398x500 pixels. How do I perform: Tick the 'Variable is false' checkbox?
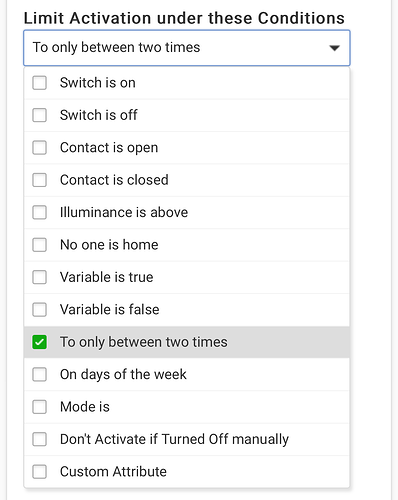pos(39,309)
